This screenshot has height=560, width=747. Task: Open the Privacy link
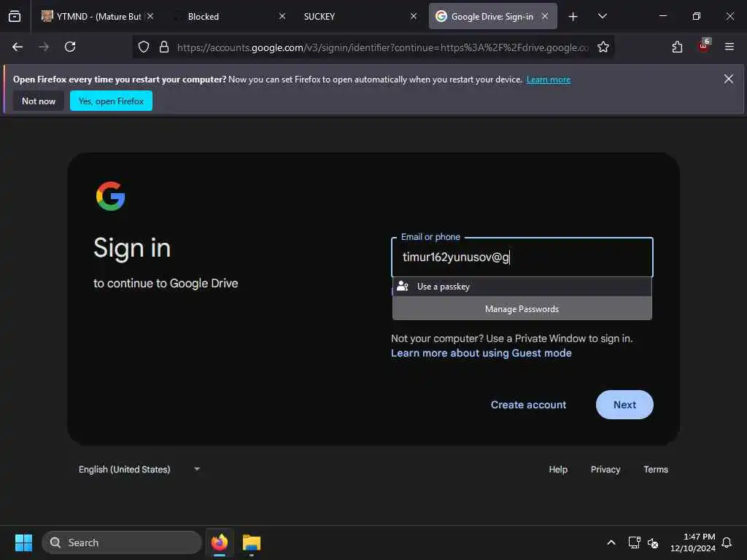[x=605, y=469]
